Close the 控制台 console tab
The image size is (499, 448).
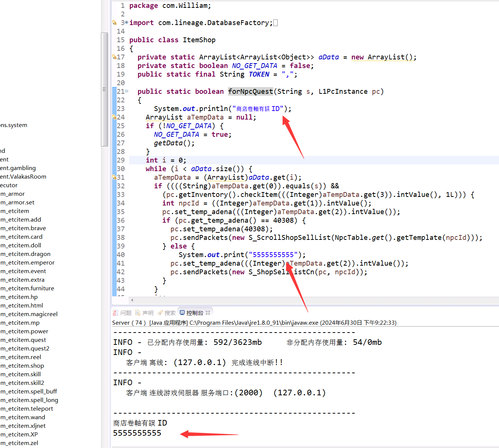208,313
